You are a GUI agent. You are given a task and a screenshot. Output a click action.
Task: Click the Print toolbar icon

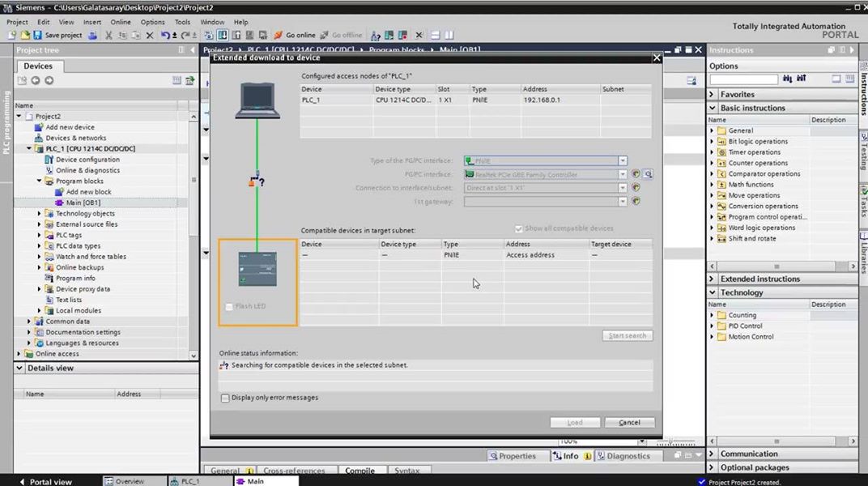tap(92, 36)
